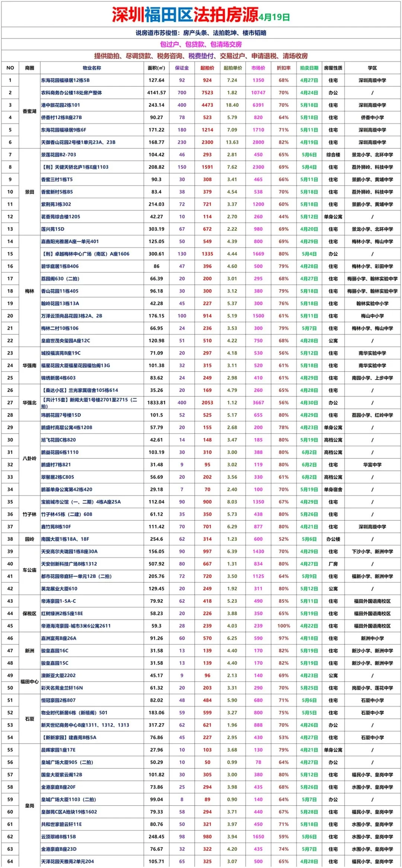Select the 拍卖日期 column header
Screen dimensions: 402x868
[x=309, y=68]
